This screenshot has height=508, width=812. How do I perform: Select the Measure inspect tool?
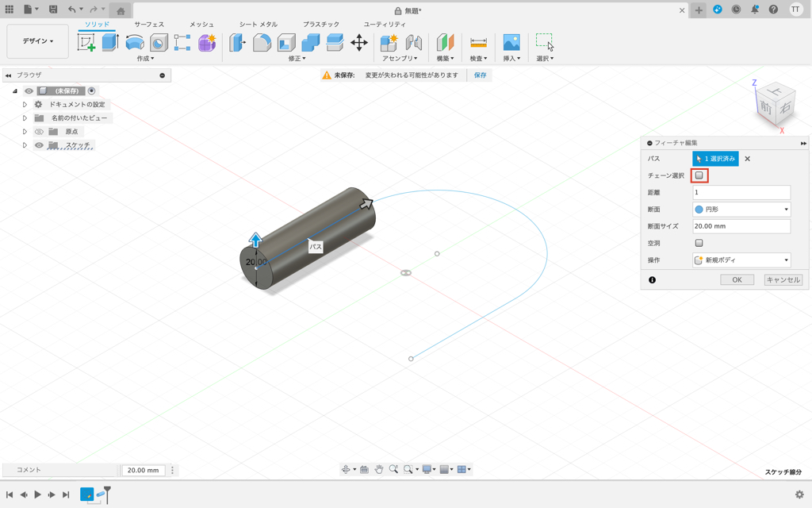478,43
